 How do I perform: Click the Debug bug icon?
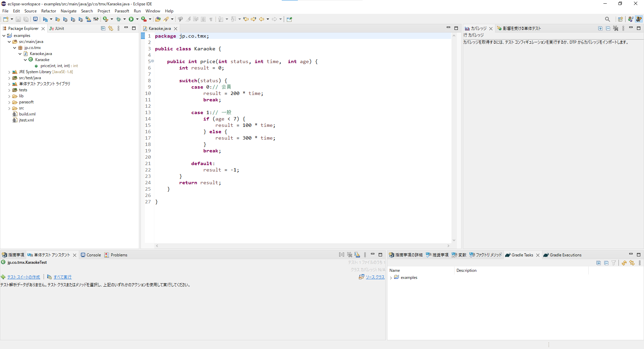(118, 19)
